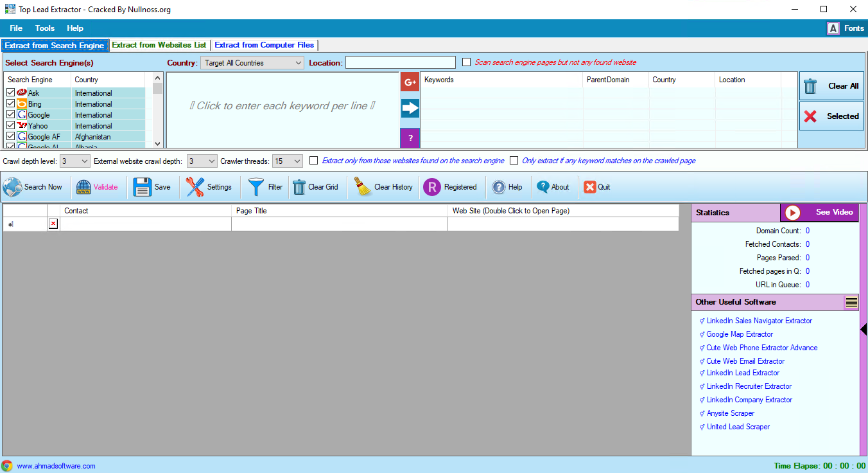
Task: Click the purple question mark keyword help
Action: (x=410, y=138)
